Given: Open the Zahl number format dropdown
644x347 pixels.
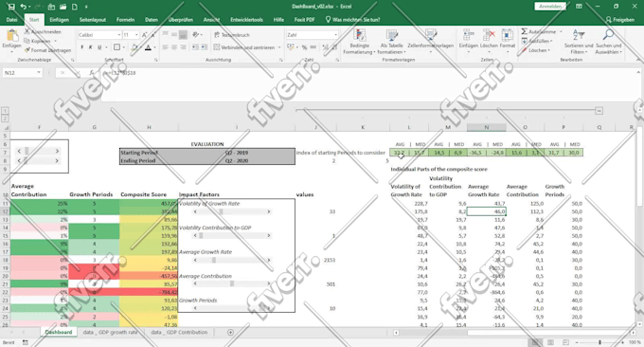Looking at the screenshot, I should 335,35.
